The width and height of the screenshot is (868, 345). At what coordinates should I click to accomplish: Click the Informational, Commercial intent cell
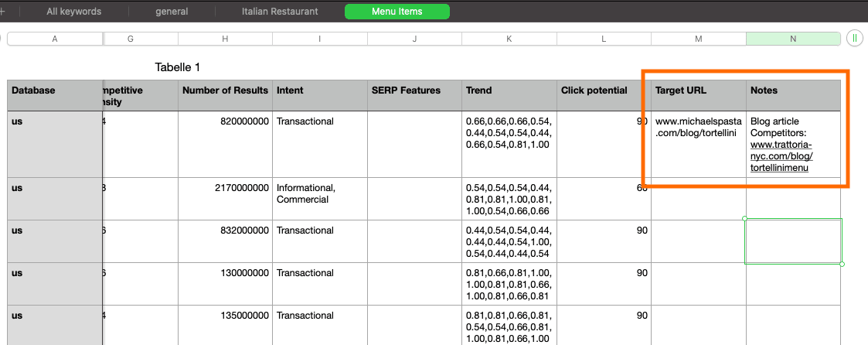point(319,193)
